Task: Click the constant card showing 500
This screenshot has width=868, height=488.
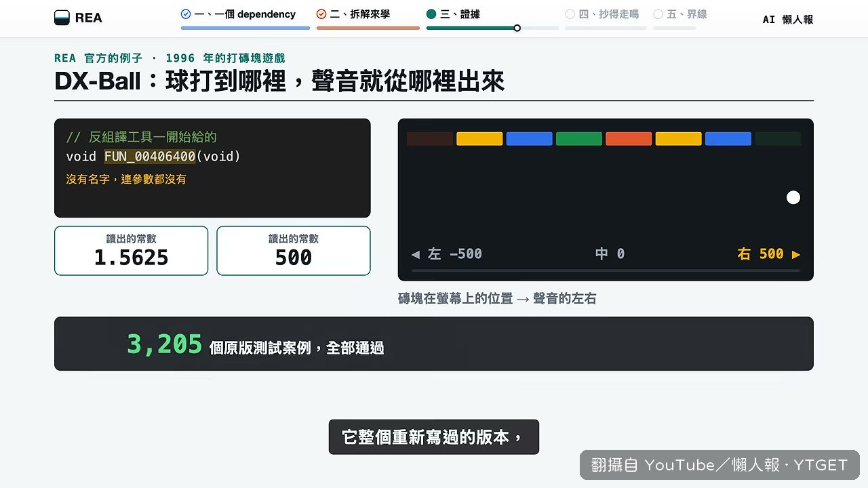Action: click(x=294, y=251)
